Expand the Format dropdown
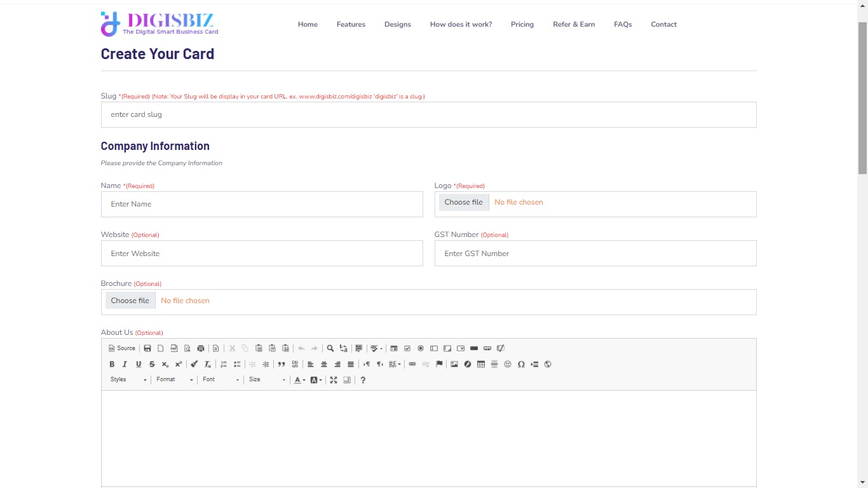This screenshot has height=488, width=868. 175,380
